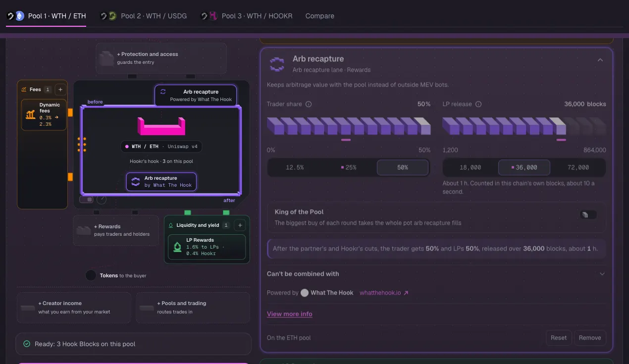Open the Compare tab
The width and height of the screenshot is (629, 364).
tap(320, 16)
